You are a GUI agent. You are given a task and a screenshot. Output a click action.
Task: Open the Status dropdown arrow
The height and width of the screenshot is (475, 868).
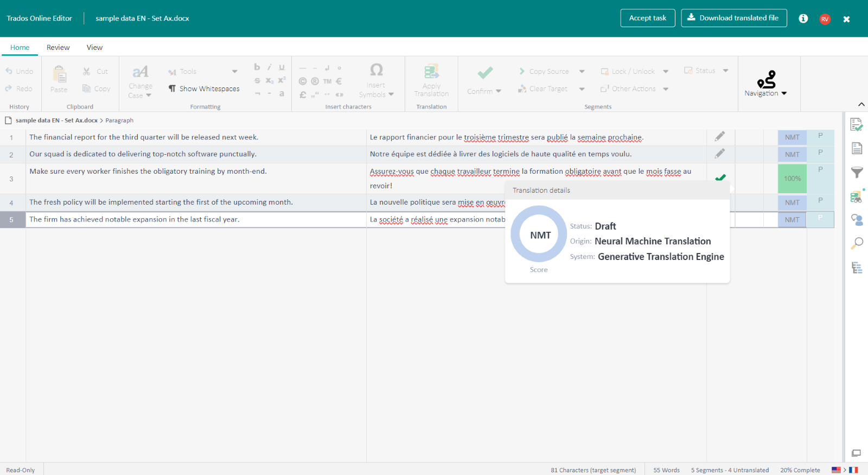click(x=726, y=71)
